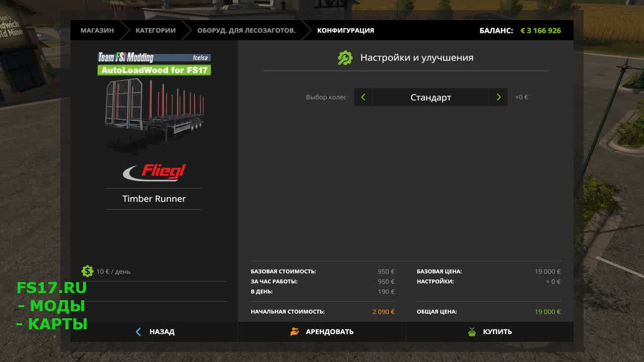Select next wheel option with right arrow
The height and width of the screenshot is (362, 644).
(x=499, y=97)
